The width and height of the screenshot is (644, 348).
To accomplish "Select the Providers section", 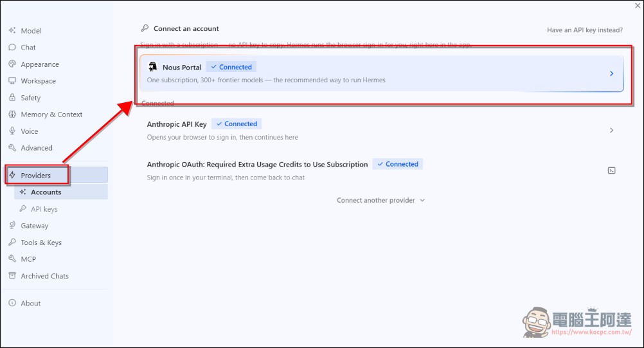I will coord(57,175).
